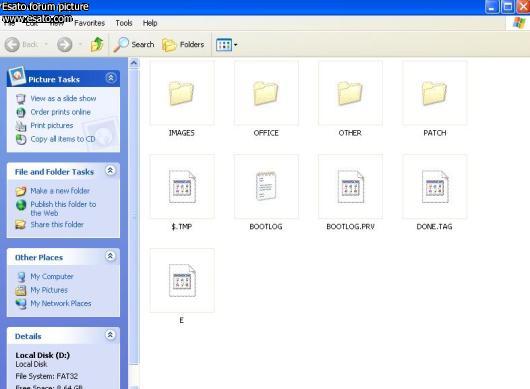Open the Tools menu
This screenshot has width=530, height=389.
pos(124,23)
